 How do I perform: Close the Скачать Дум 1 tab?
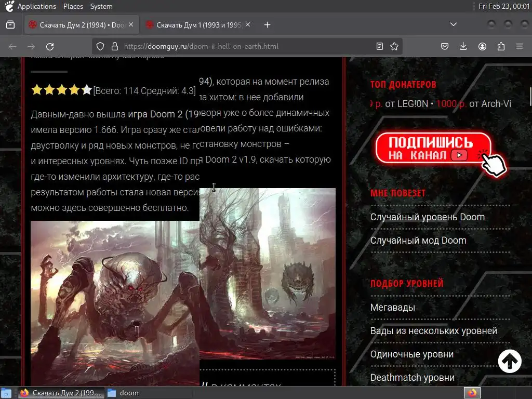point(248,24)
